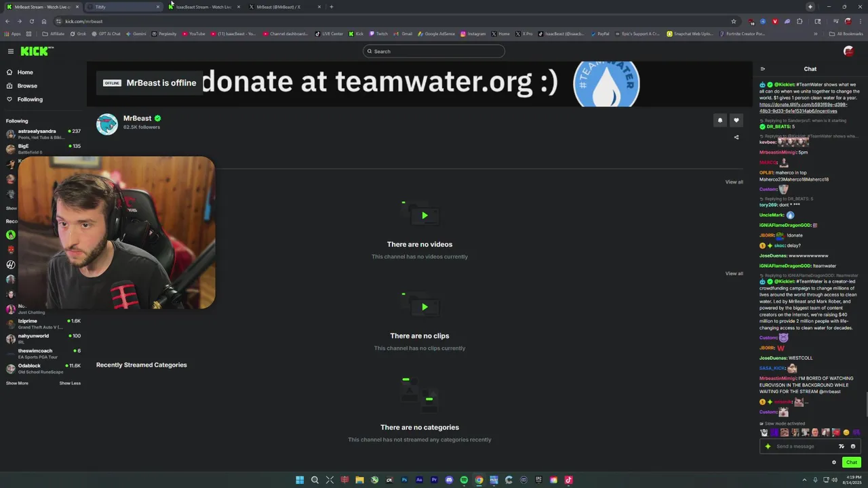This screenshot has height=488, width=868.
Task: Click View all for clips
Action: 734,273
